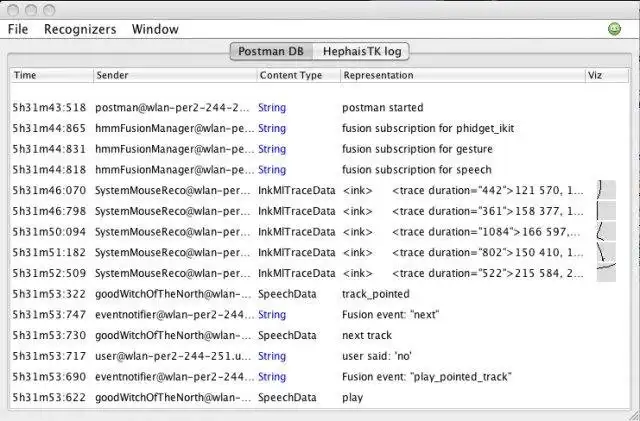
Task: Click the green smiley status icon
Action: 614,29
